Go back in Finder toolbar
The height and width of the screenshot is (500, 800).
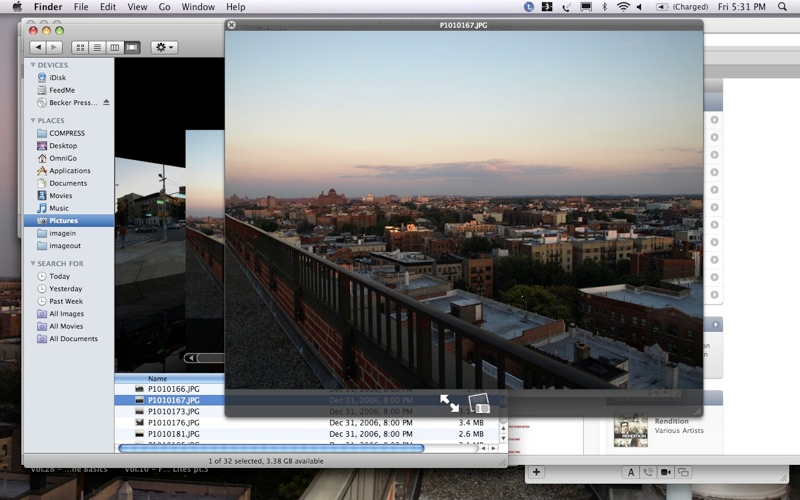click(38, 47)
